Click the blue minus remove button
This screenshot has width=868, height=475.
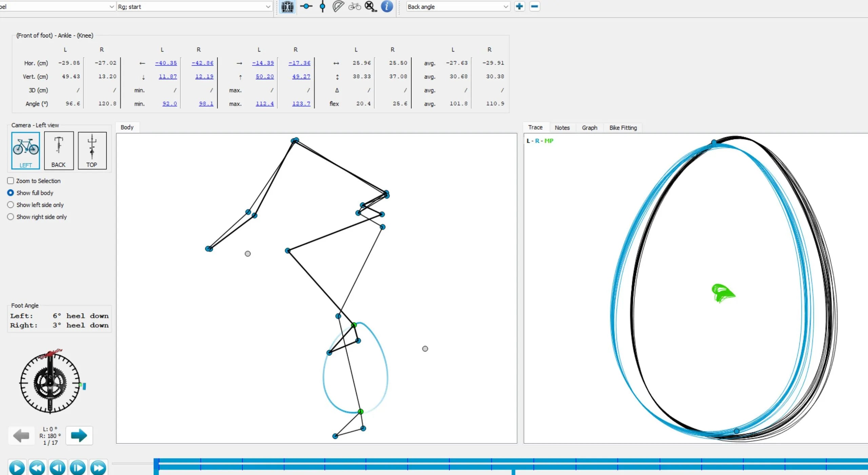(x=534, y=6)
